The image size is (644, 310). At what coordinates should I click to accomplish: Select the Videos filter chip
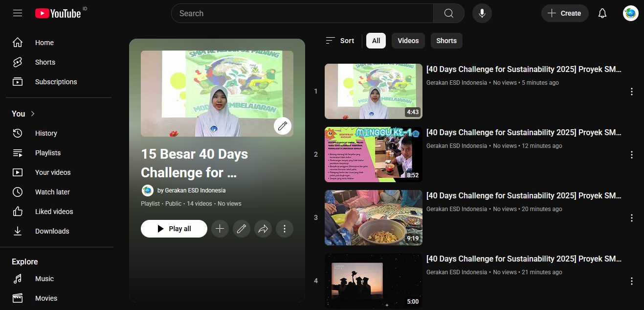coord(408,41)
